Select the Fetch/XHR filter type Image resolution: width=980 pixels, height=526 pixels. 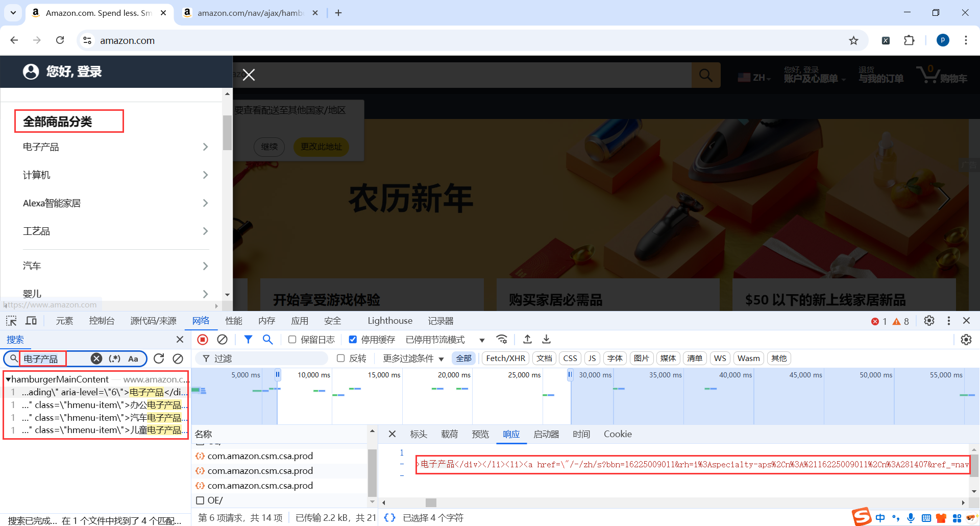pyautogui.click(x=505, y=358)
